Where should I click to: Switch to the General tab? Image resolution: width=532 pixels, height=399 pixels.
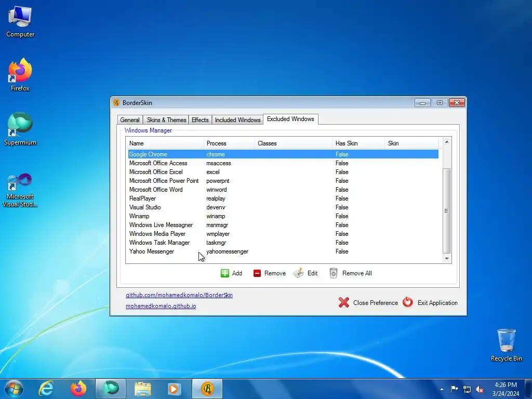(x=129, y=120)
